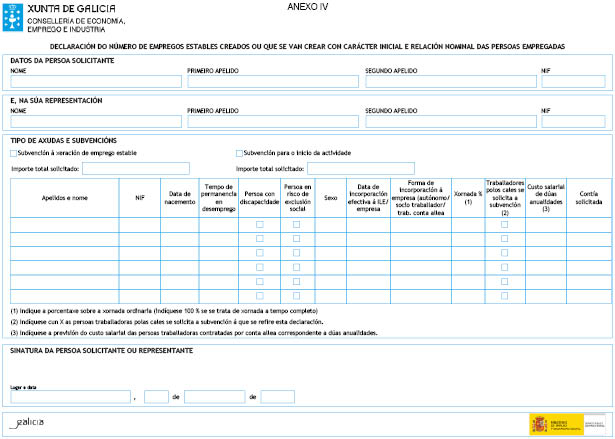The width and height of the screenshot is (615, 439).
Task: Click the representative's Nome field
Action: (x=95, y=121)
